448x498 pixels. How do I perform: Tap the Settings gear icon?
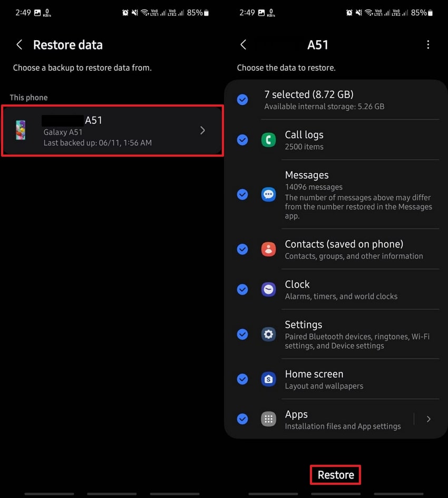tap(268, 334)
